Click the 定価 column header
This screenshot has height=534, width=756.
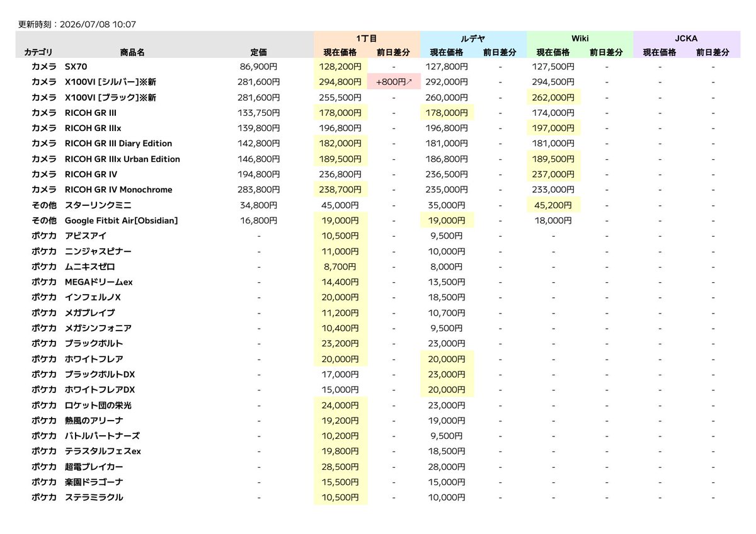click(258, 53)
